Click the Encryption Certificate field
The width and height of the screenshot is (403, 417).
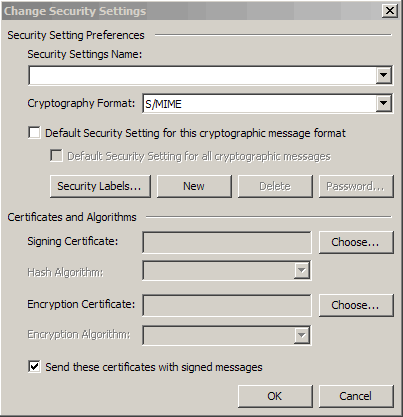pos(227,305)
